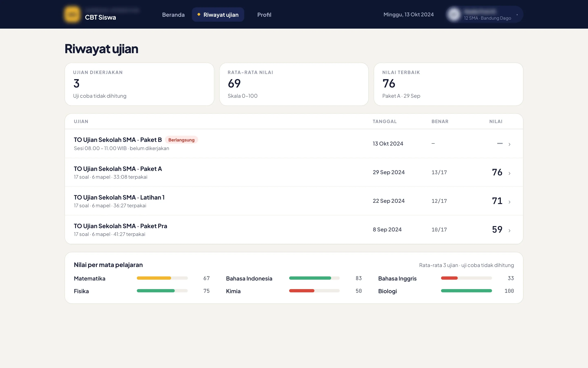The width and height of the screenshot is (588, 368).
Task: Click the date 22 Sep 2024
Action: pos(389,201)
